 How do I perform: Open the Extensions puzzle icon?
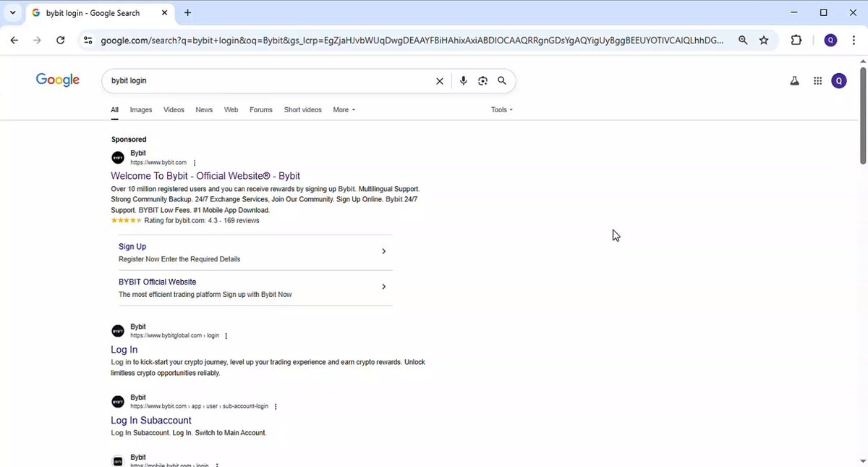coord(796,41)
